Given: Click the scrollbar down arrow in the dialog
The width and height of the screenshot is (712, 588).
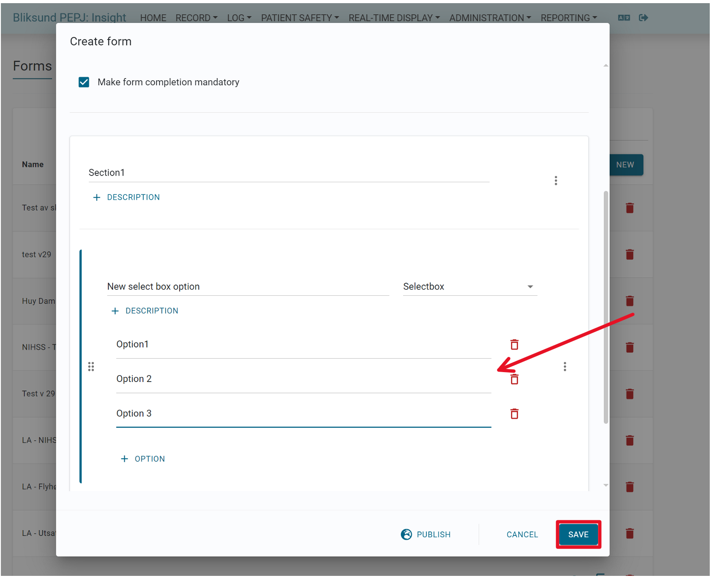Looking at the screenshot, I should pyautogui.click(x=606, y=485).
